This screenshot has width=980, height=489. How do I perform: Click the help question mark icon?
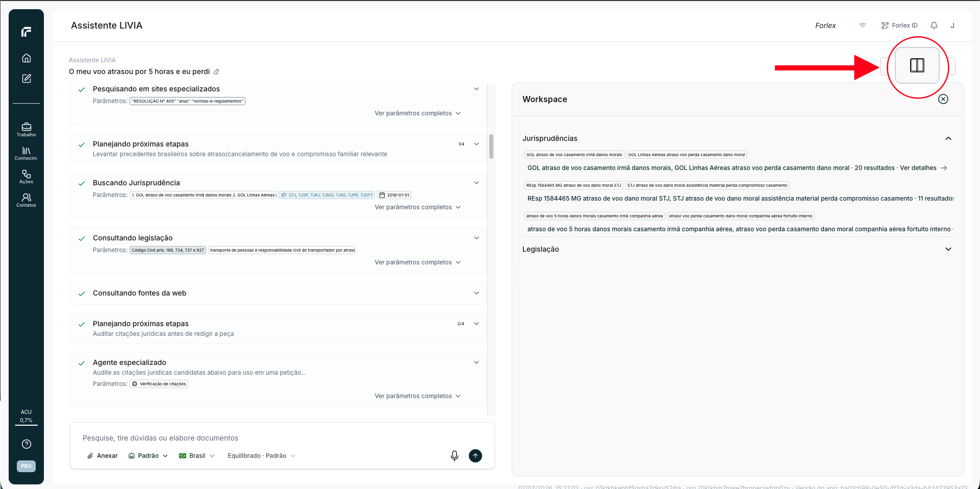pyautogui.click(x=27, y=444)
